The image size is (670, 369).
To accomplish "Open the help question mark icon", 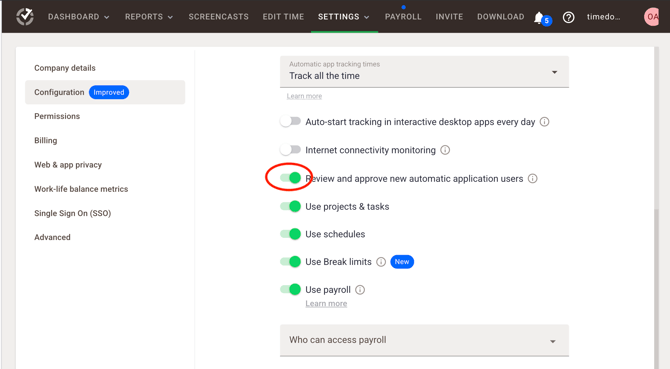I will point(568,18).
